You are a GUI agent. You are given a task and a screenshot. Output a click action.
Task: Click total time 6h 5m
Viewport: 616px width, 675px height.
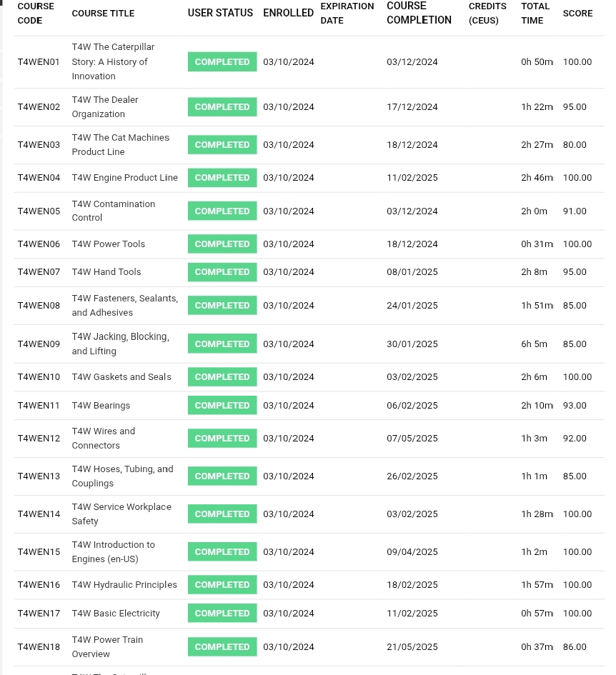(x=534, y=344)
